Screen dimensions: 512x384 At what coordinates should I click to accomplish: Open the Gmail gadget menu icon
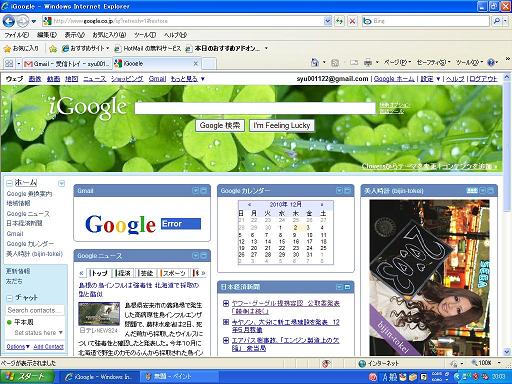tap(195, 190)
